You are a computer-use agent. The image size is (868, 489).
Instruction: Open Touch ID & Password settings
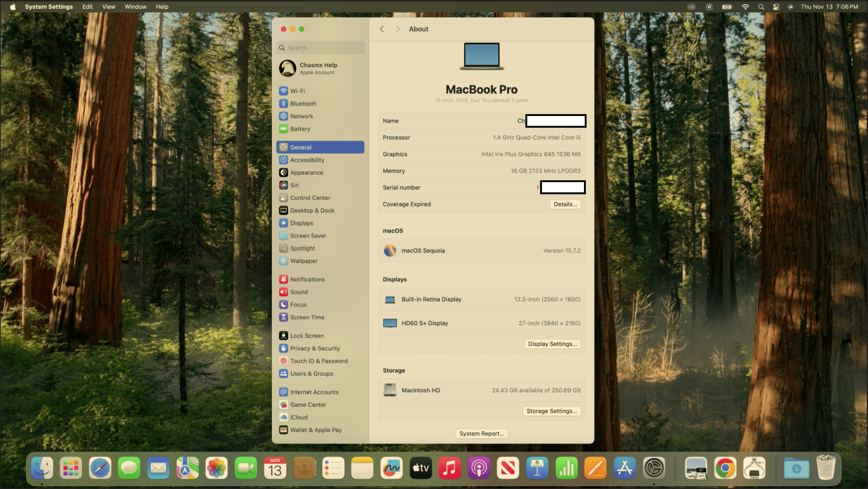pyautogui.click(x=318, y=361)
